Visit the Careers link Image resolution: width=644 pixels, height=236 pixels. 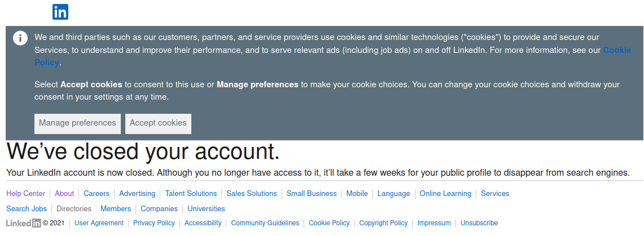(97, 194)
